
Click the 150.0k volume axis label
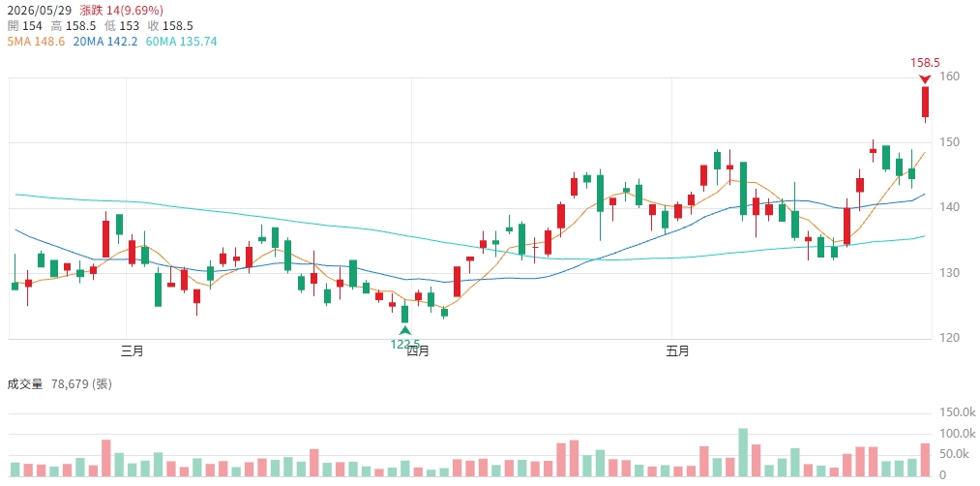(x=957, y=412)
